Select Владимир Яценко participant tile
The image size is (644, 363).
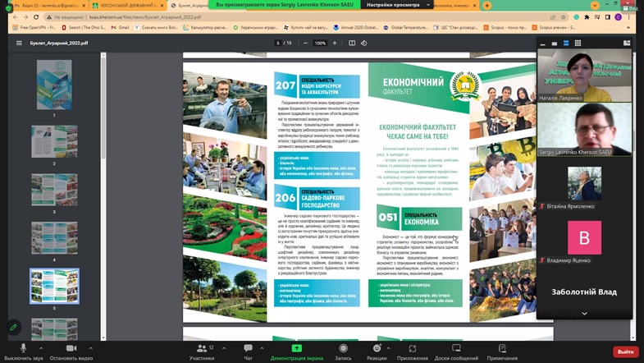[x=584, y=237]
